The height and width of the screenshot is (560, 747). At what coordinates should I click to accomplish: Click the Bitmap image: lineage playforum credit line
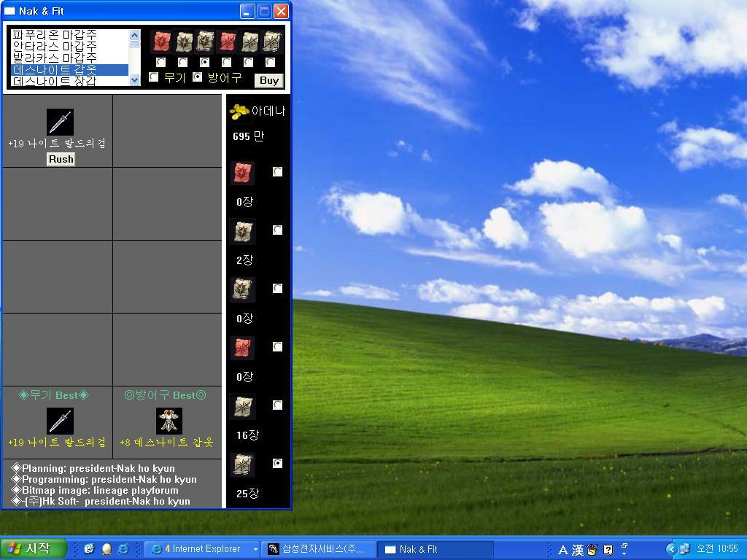coord(96,491)
